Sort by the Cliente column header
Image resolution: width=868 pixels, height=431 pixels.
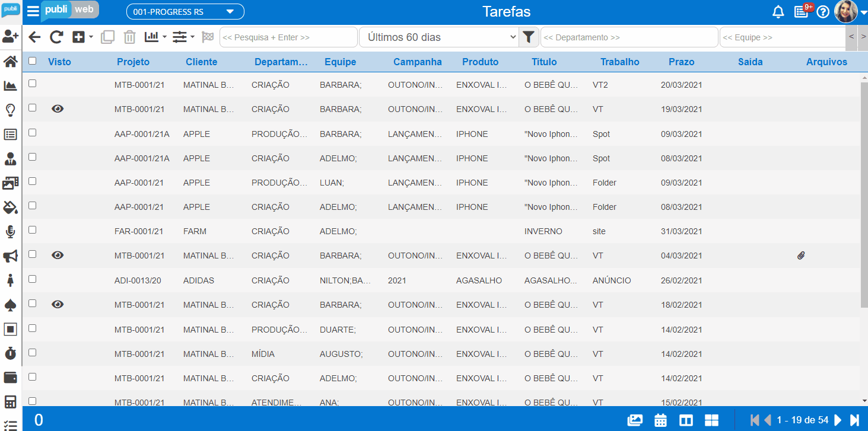(x=201, y=62)
